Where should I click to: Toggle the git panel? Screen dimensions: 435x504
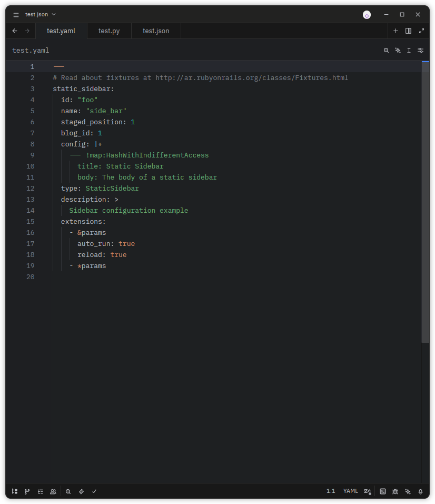27,491
